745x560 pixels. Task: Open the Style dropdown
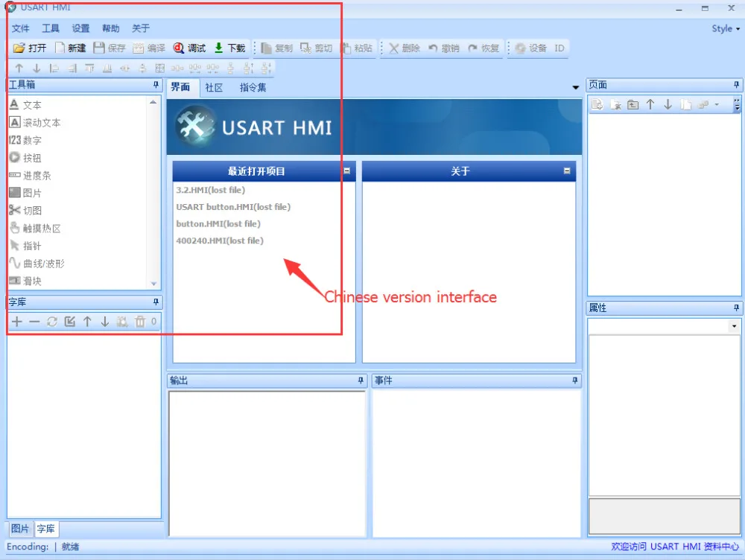(x=726, y=28)
